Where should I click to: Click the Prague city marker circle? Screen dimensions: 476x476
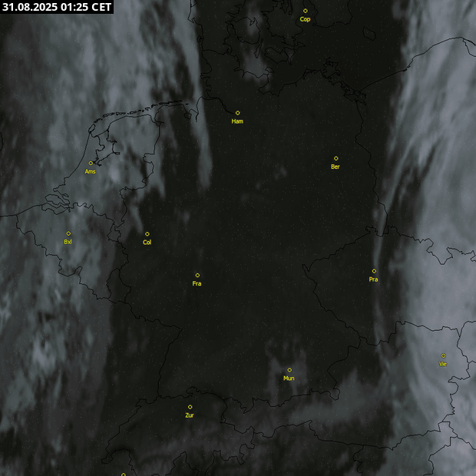375,271
